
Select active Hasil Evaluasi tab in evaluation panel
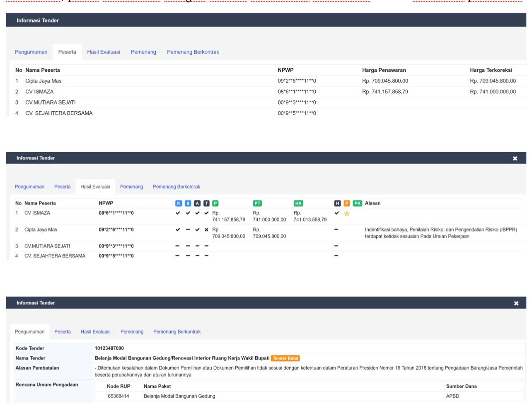(x=95, y=187)
